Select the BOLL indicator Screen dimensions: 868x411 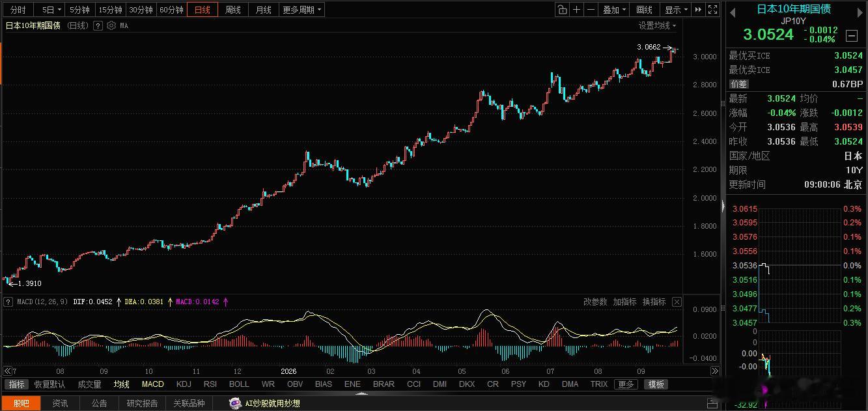[x=239, y=384]
